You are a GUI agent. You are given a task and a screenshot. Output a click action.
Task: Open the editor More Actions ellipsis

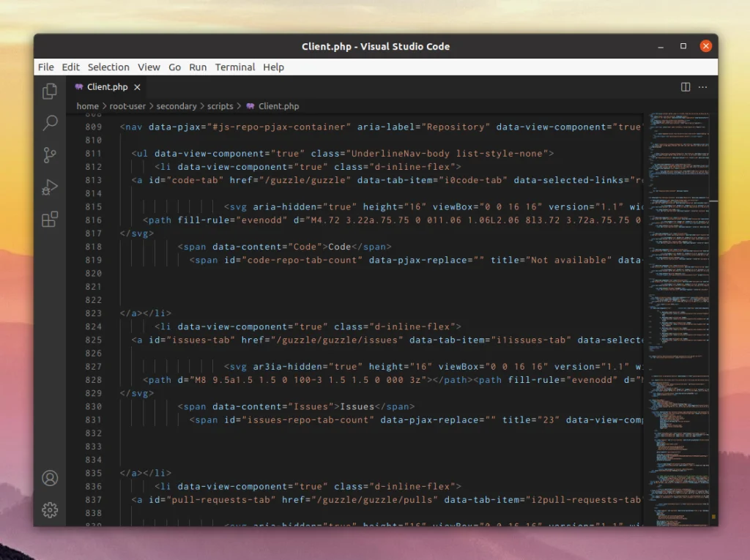(703, 87)
